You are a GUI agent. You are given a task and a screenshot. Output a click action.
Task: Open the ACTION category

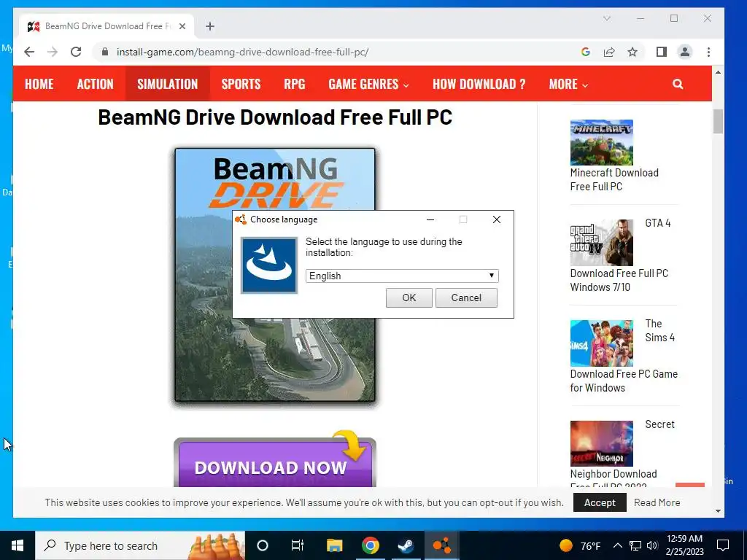pos(96,84)
